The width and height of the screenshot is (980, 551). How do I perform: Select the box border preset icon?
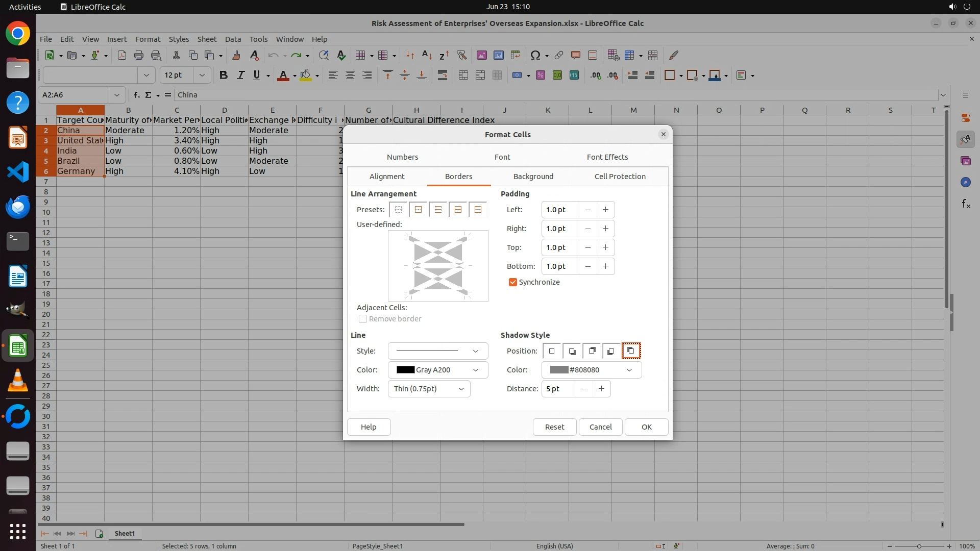(418, 210)
